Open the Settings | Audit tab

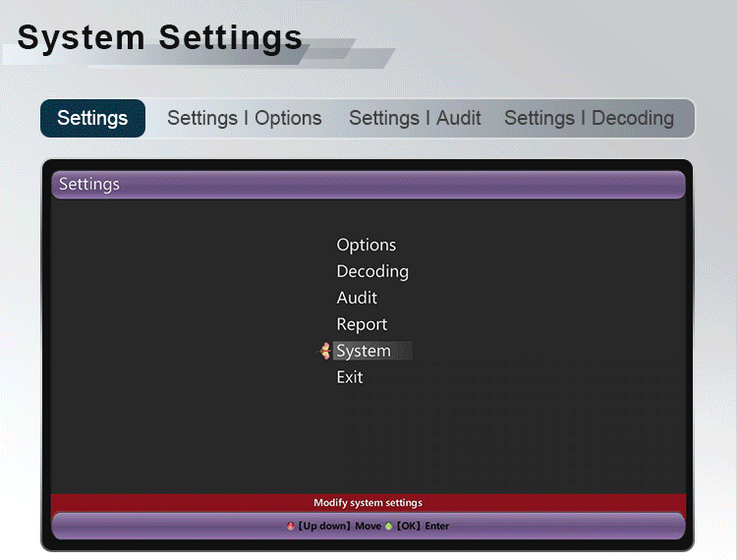415,118
